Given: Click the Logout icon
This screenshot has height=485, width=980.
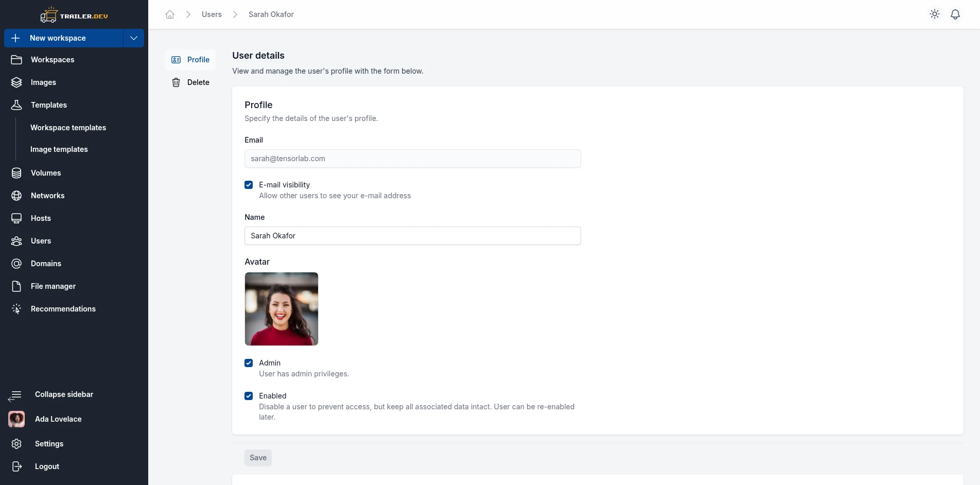Looking at the screenshot, I should (16, 466).
